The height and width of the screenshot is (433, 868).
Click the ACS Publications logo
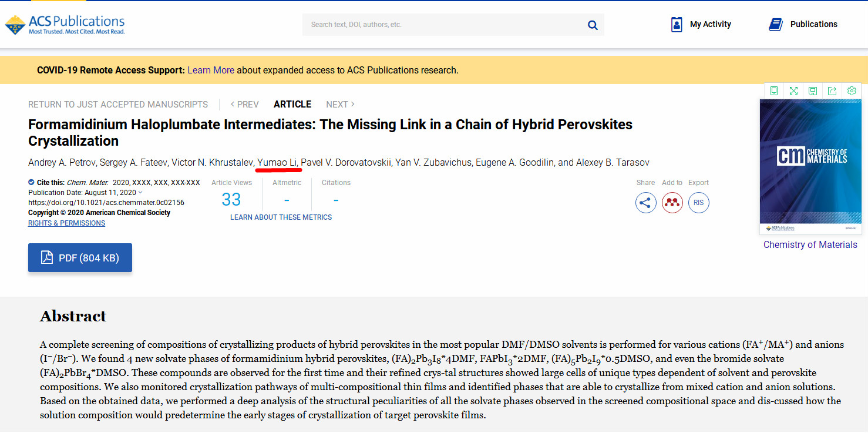click(x=65, y=24)
